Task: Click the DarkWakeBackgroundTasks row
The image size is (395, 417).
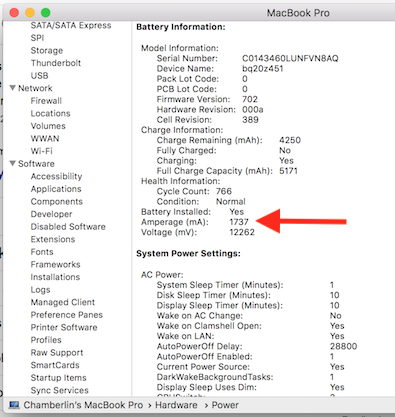Action: tap(245, 377)
